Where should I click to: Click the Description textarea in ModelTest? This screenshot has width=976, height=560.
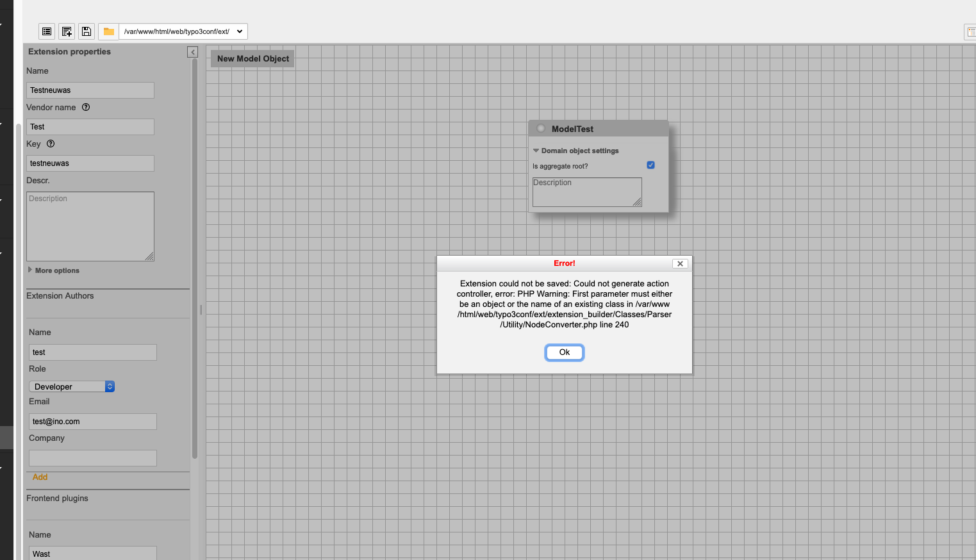[x=586, y=192]
